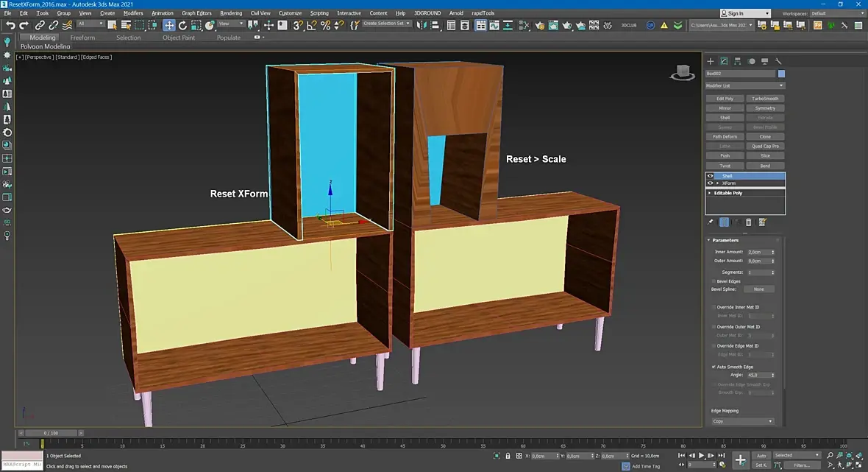Image resolution: width=868 pixels, height=472 pixels.
Task: Open the Utilities panel wrench tab
Action: [x=778, y=61]
